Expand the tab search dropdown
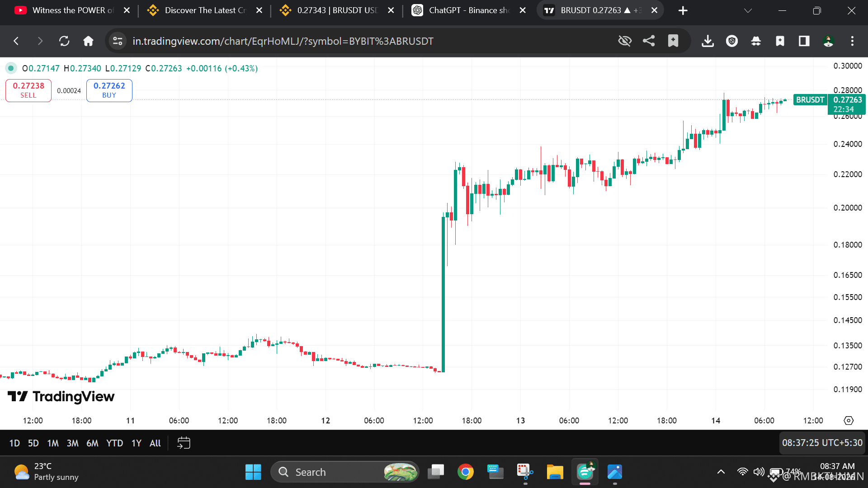Screen dimensions: 868x488 [x=748, y=10]
